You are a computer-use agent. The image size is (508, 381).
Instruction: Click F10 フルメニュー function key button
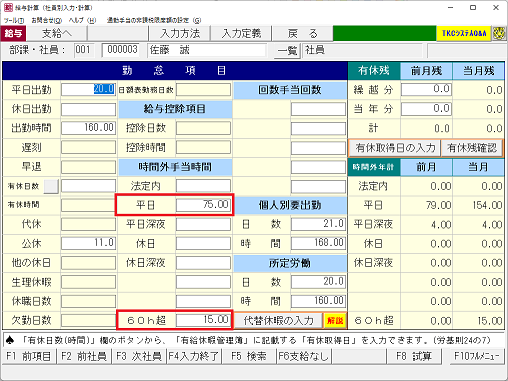477,356
